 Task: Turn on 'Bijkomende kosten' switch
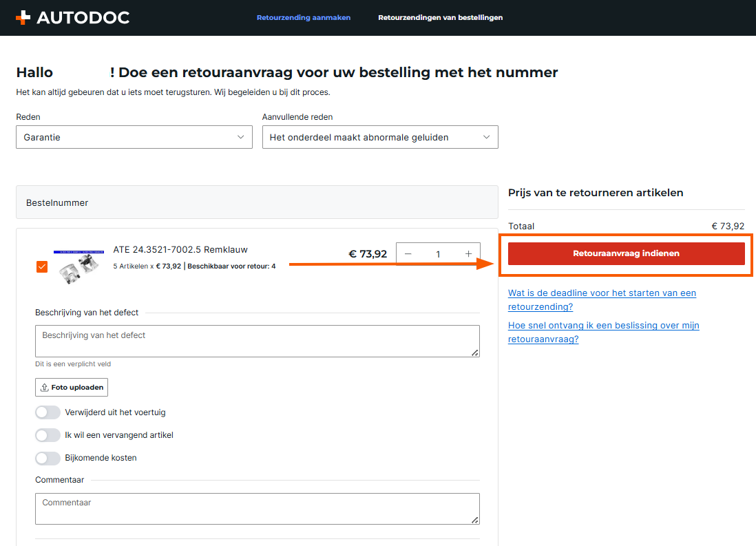[48, 458]
